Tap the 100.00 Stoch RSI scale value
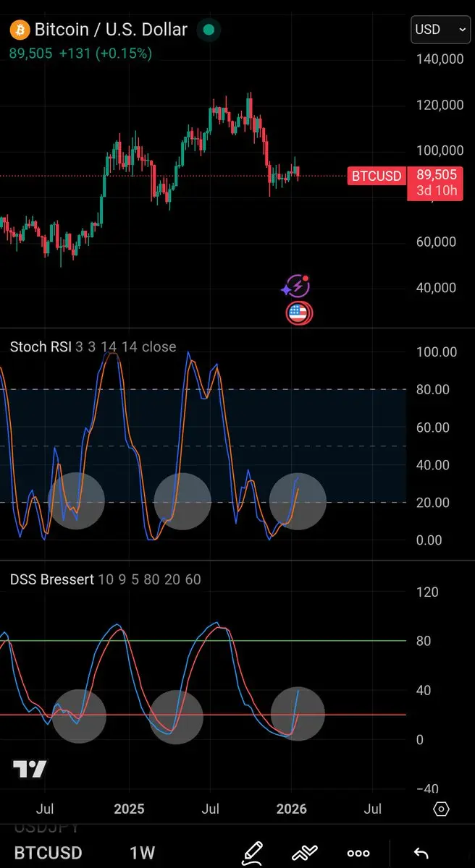 pos(436,352)
